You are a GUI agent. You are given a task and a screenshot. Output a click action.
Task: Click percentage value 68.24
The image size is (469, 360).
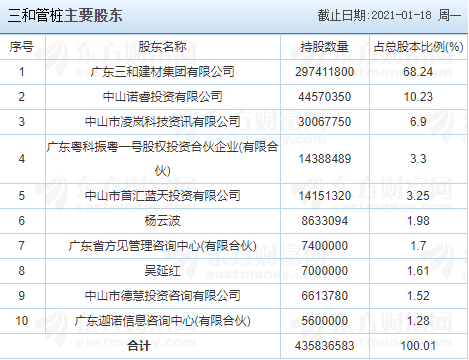418,72
